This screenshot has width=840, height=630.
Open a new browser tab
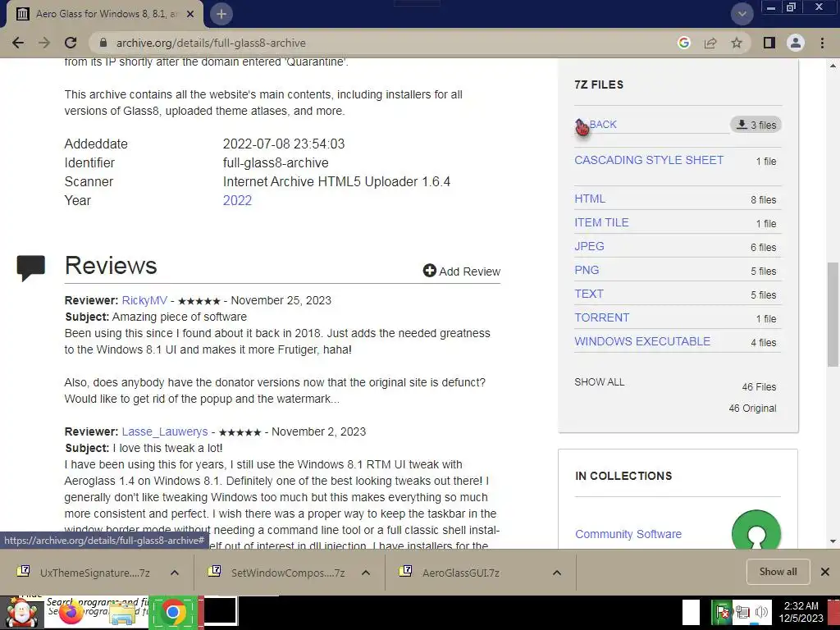tap(221, 15)
